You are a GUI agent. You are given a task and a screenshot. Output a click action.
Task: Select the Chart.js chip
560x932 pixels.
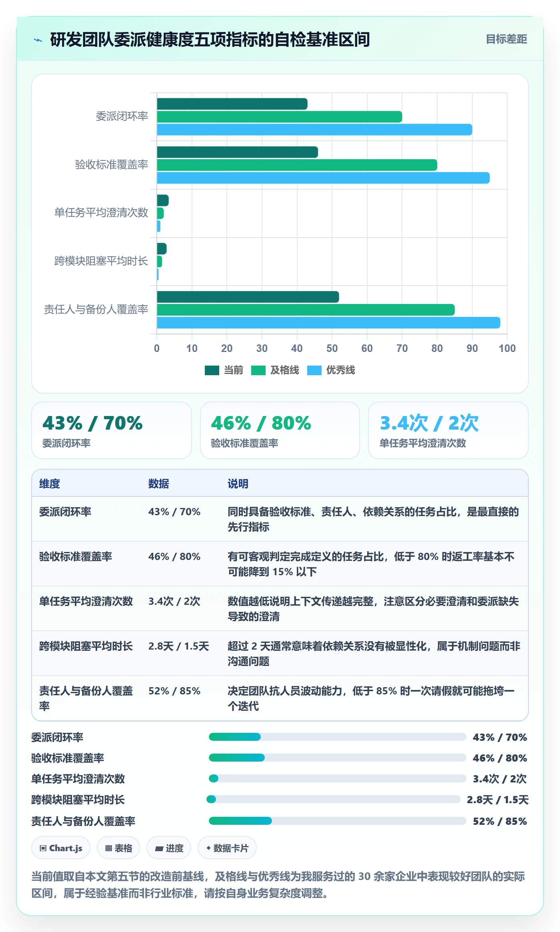(x=61, y=848)
